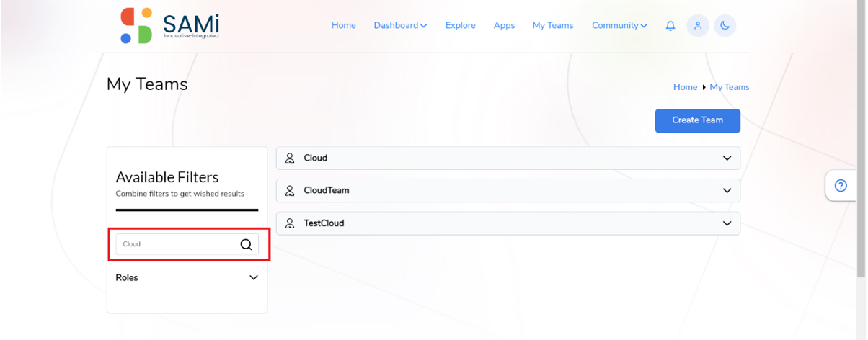
Task: Expand the Roles filter section
Action: coord(253,277)
